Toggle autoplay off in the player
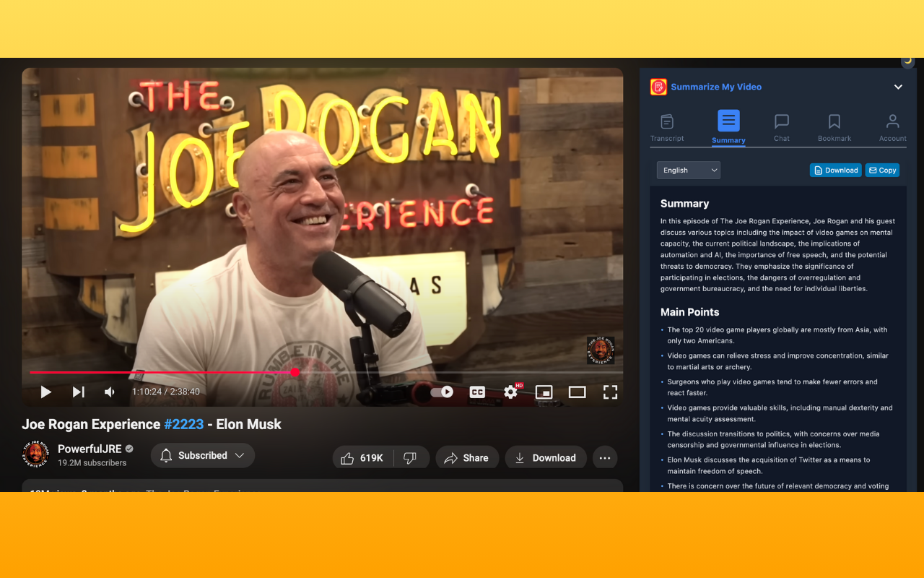This screenshot has height=578, width=924. [x=440, y=392]
